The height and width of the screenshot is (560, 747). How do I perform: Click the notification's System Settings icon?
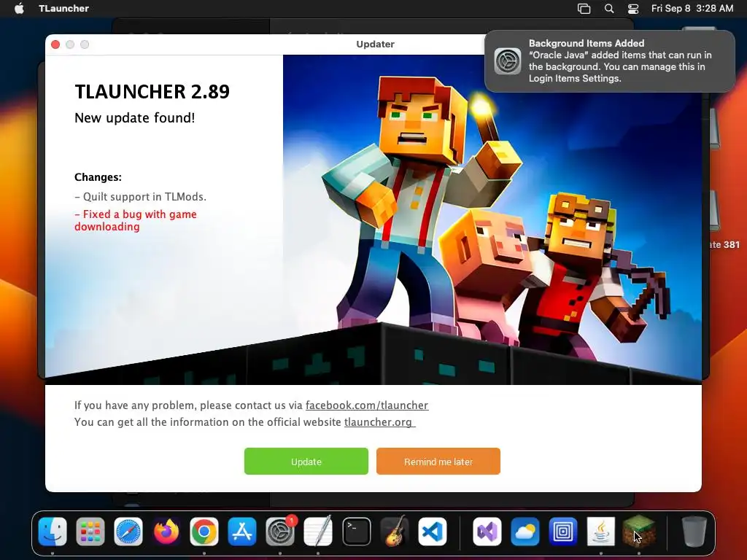[508, 61]
